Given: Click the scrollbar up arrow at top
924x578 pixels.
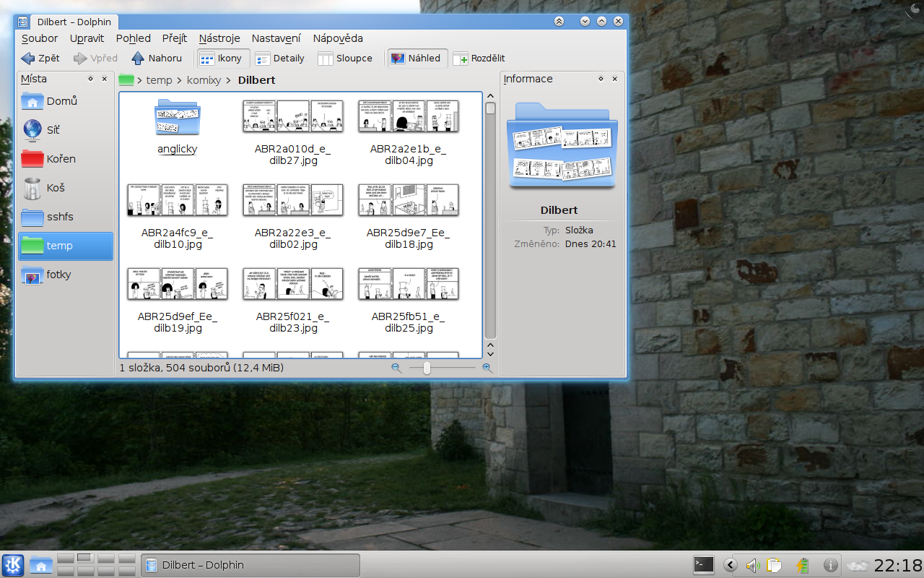Looking at the screenshot, I should click(x=491, y=96).
